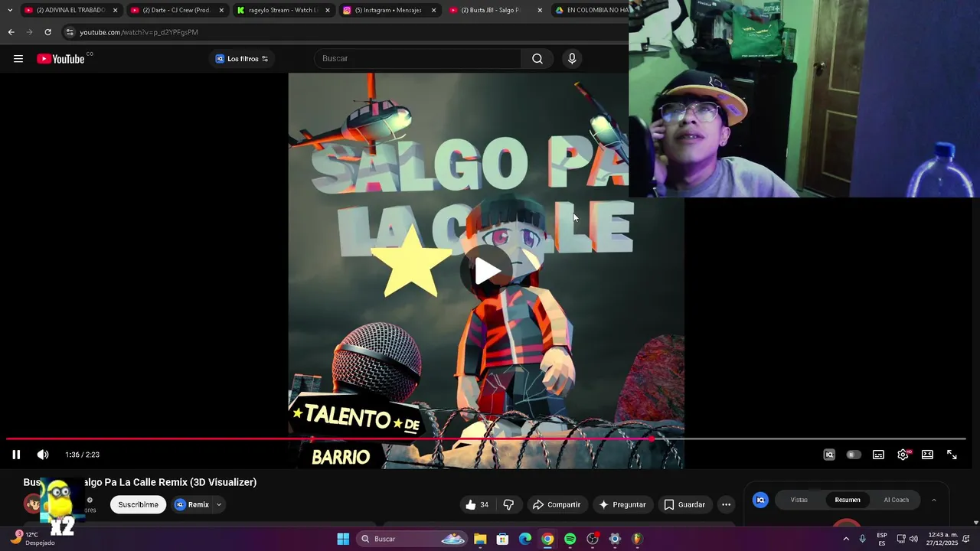Close the Darte - CJ Crew tab
This screenshot has height=551, width=980.
221,10
